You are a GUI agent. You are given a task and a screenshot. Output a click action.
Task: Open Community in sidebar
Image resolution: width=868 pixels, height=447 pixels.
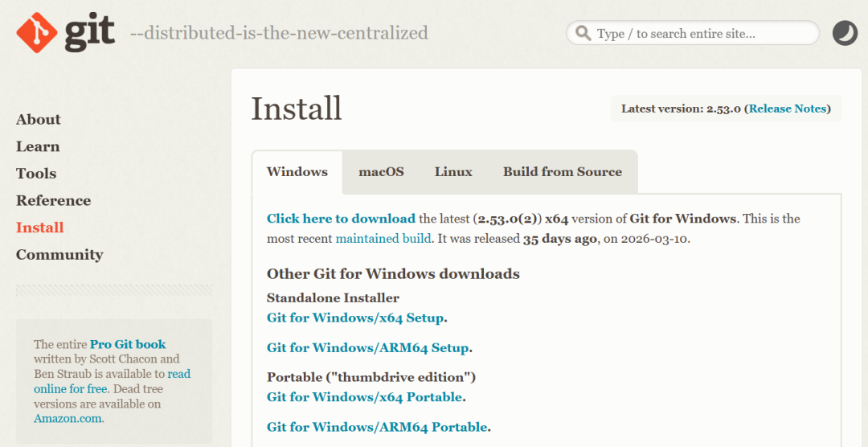59,255
